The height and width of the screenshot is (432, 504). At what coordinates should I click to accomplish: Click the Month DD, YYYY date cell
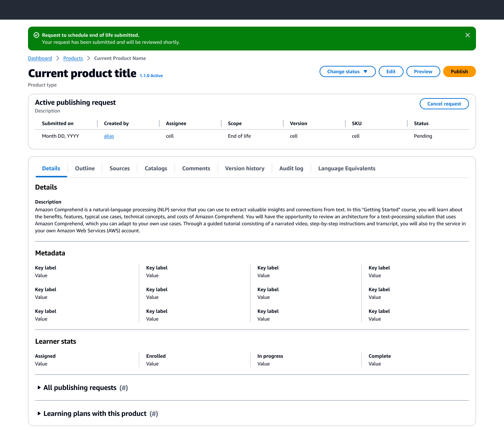click(61, 136)
